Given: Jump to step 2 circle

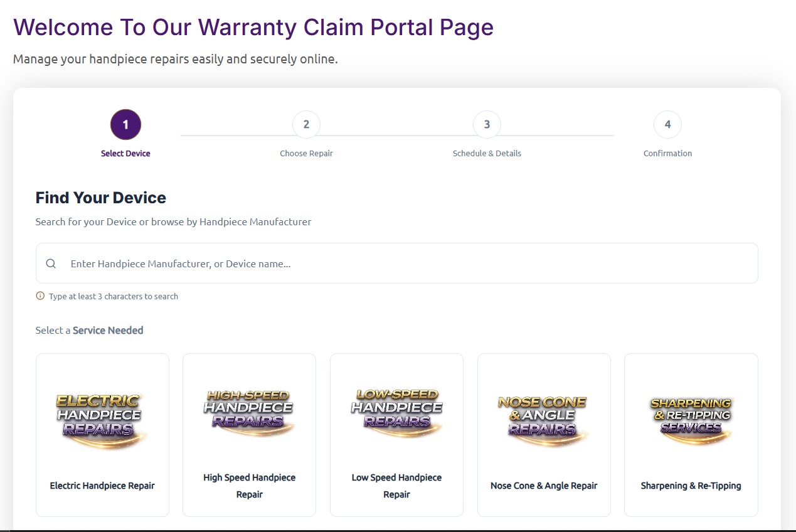Looking at the screenshot, I should [306, 124].
